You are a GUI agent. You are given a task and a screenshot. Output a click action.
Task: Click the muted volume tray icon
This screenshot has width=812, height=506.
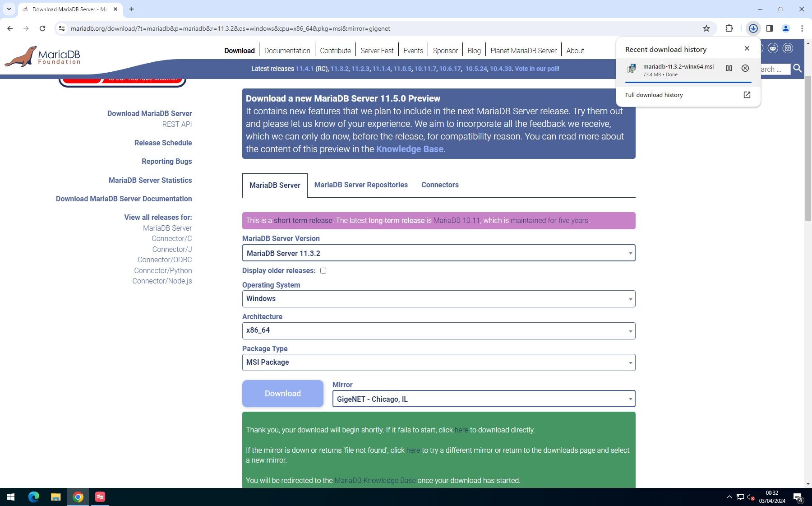click(x=751, y=497)
